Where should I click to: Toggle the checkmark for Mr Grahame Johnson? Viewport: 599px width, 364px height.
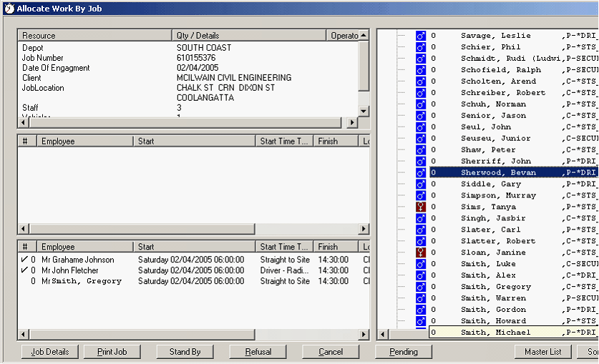pos(25,260)
